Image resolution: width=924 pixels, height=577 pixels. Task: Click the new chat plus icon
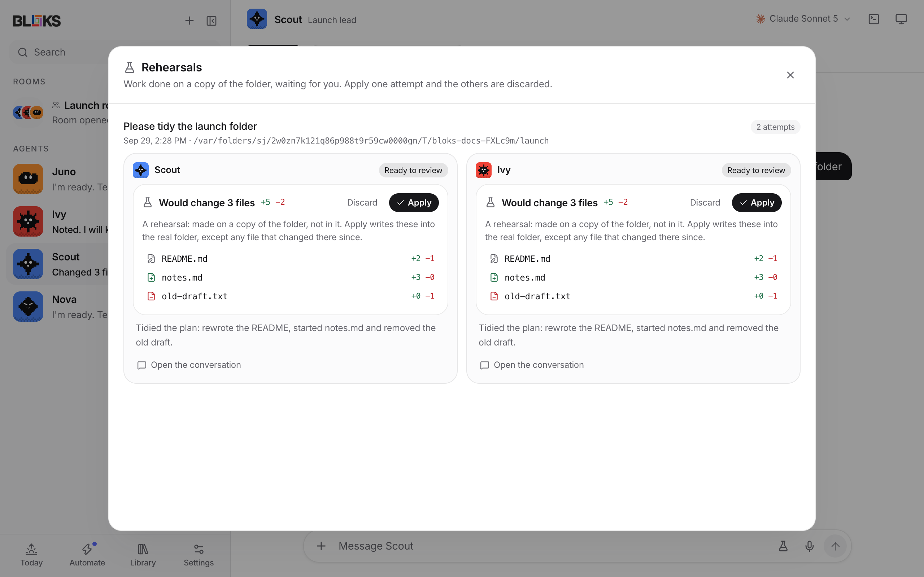pyautogui.click(x=189, y=21)
